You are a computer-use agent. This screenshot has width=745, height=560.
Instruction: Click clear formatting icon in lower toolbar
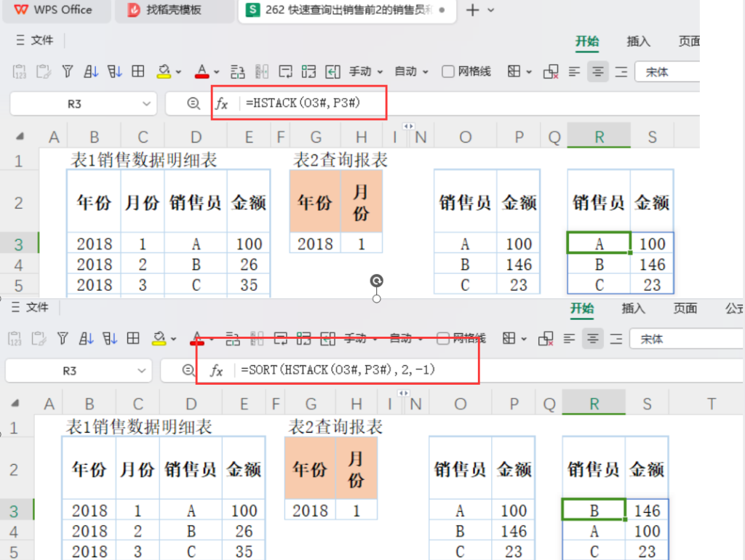tap(546, 339)
